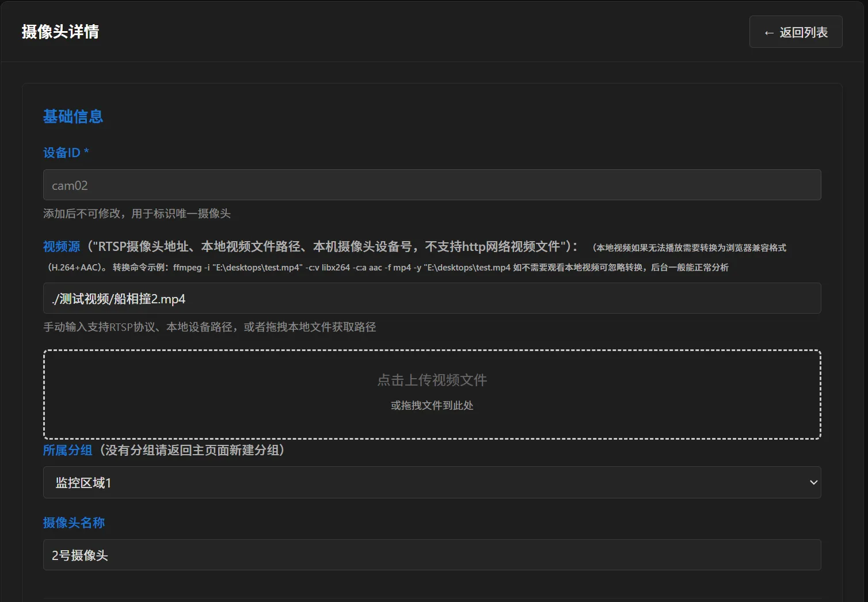Click the 返回列表 back button

click(795, 32)
